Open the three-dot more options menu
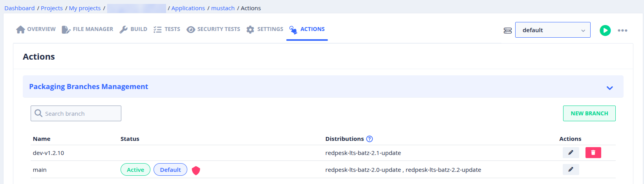Viewport: 644px width, 184px height. click(622, 30)
